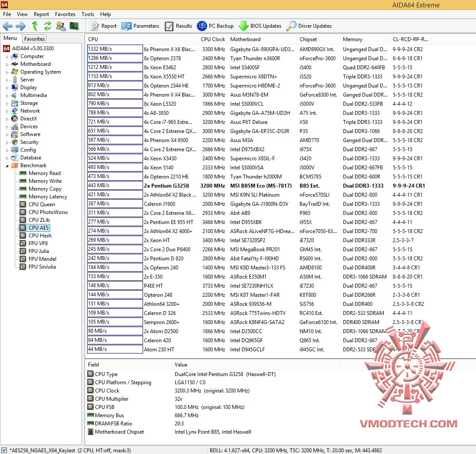The height and width of the screenshot is (454, 476).
Task: Click the green monitor graph toolbar icon
Action: (74, 26)
